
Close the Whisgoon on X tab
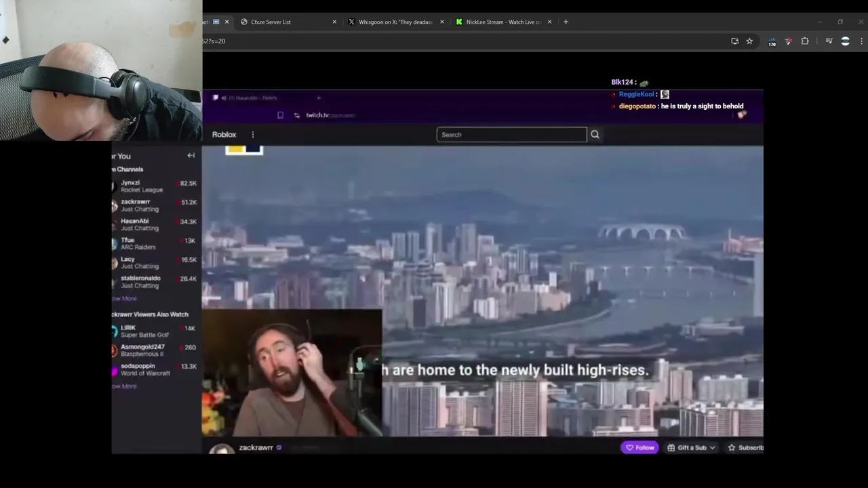442,22
